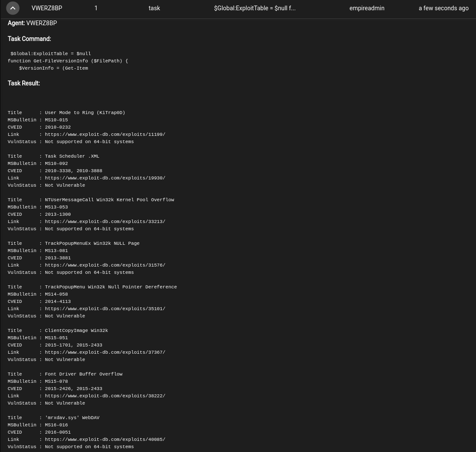Visit the exploits/35101 link
The height and width of the screenshot is (452, 476).
tap(105, 309)
